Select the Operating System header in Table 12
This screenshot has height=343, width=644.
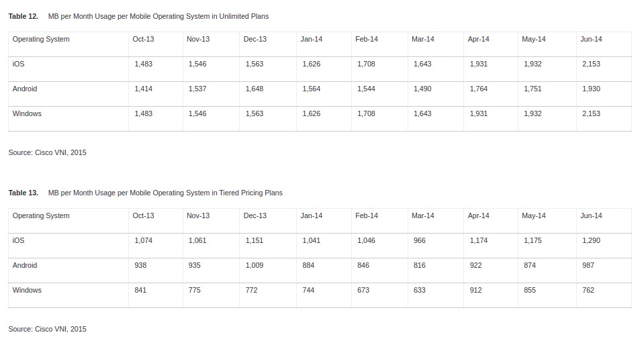tap(41, 39)
